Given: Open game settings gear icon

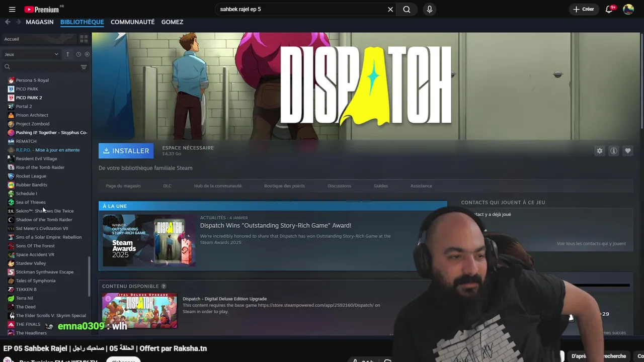Looking at the screenshot, I should 600,151.
